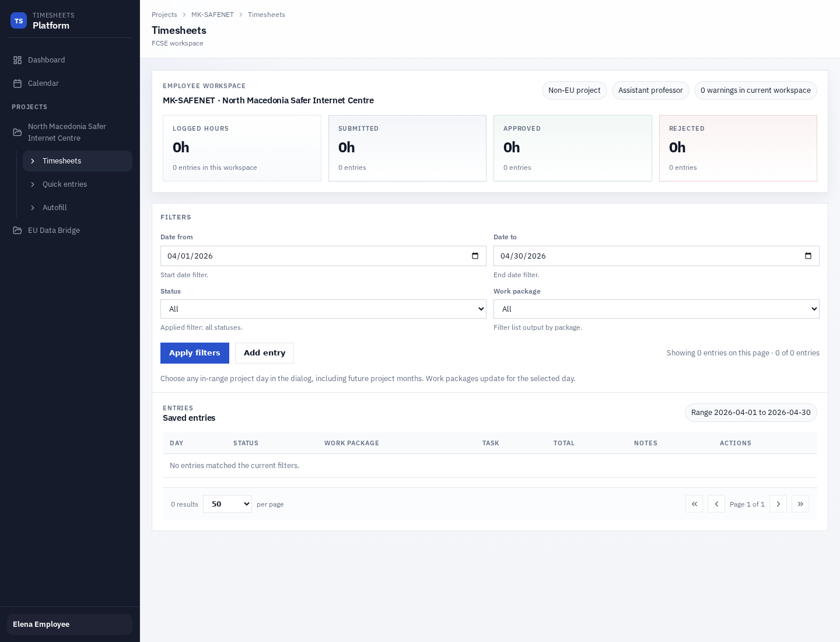The width and height of the screenshot is (840, 642).
Task: Jump to last page using the double-chevron icon
Action: [800, 504]
